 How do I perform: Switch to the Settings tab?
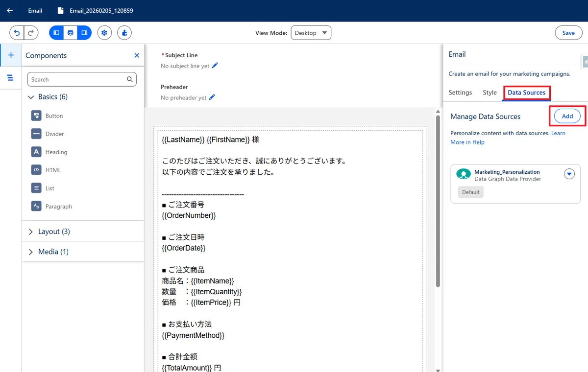tap(460, 93)
